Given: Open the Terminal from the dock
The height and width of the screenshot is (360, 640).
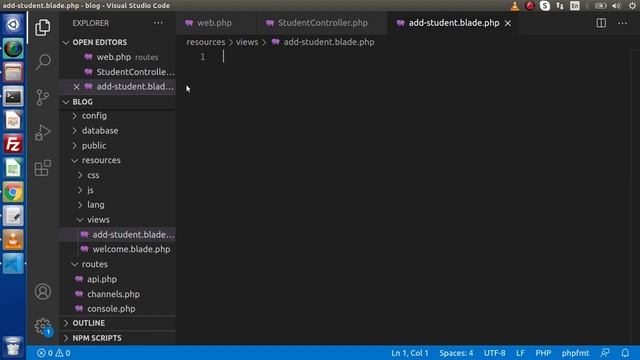Looking at the screenshot, I should [x=13, y=97].
